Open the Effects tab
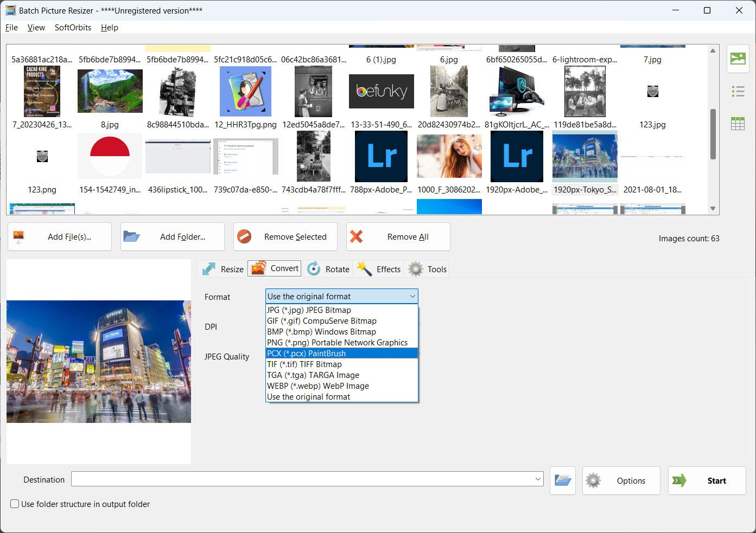756x533 pixels. [x=379, y=269]
